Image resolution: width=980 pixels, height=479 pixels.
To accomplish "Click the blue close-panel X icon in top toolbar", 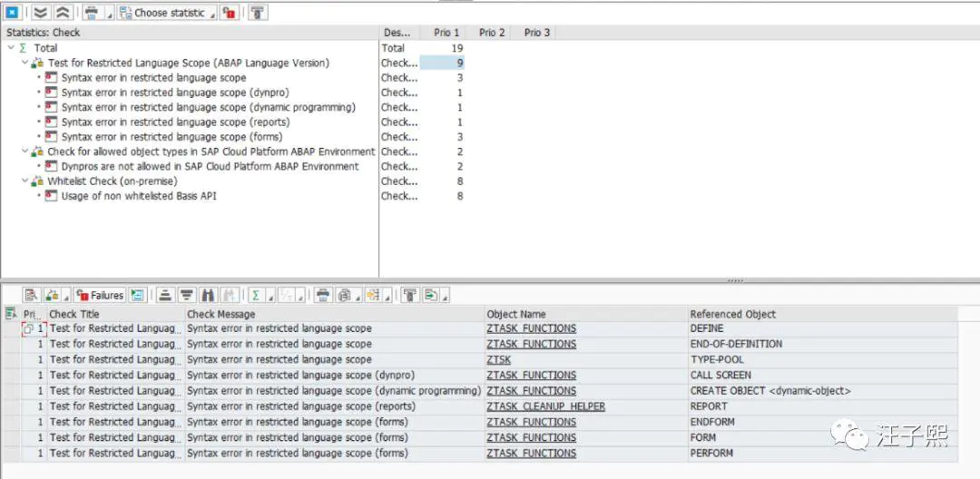I will pyautogui.click(x=12, y=12).
